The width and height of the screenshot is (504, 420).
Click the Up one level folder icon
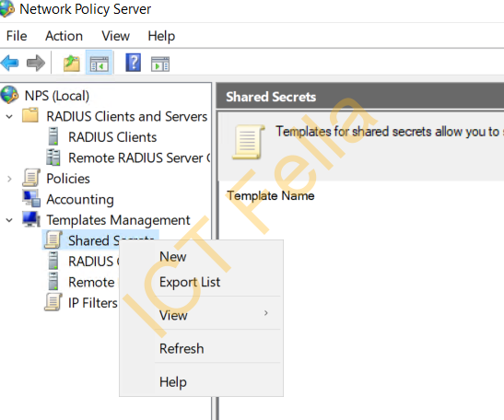tap(71, 63)
